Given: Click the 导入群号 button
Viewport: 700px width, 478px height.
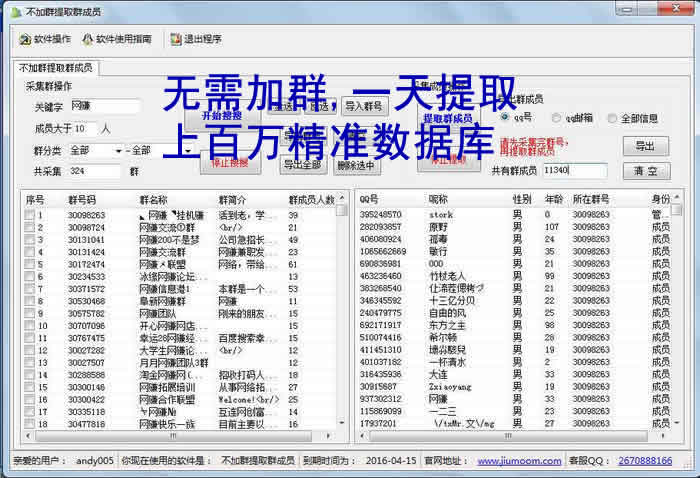Looking at the screenshot, I should (x=363, y=106).
